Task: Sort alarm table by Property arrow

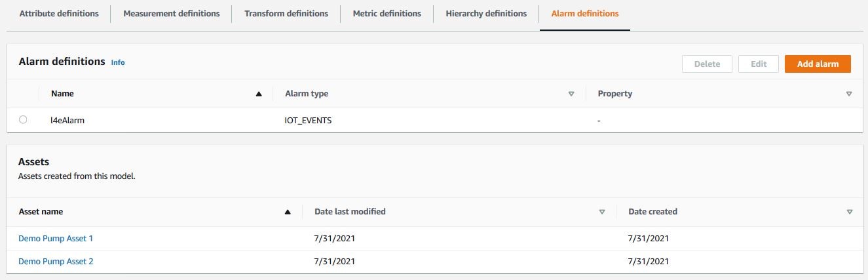Action: [x=849, y=94]
